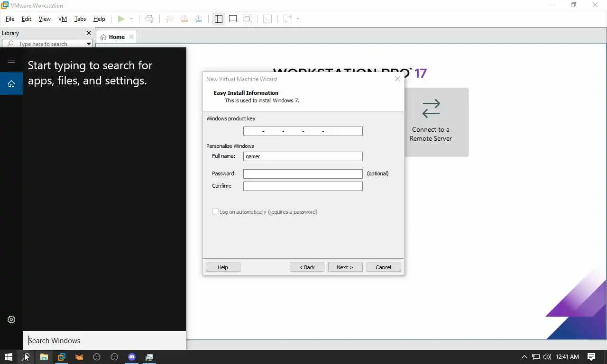The width and height of the screenshot is (607, 364).
Task: Click the full screen mode icon
Action: 247,19
